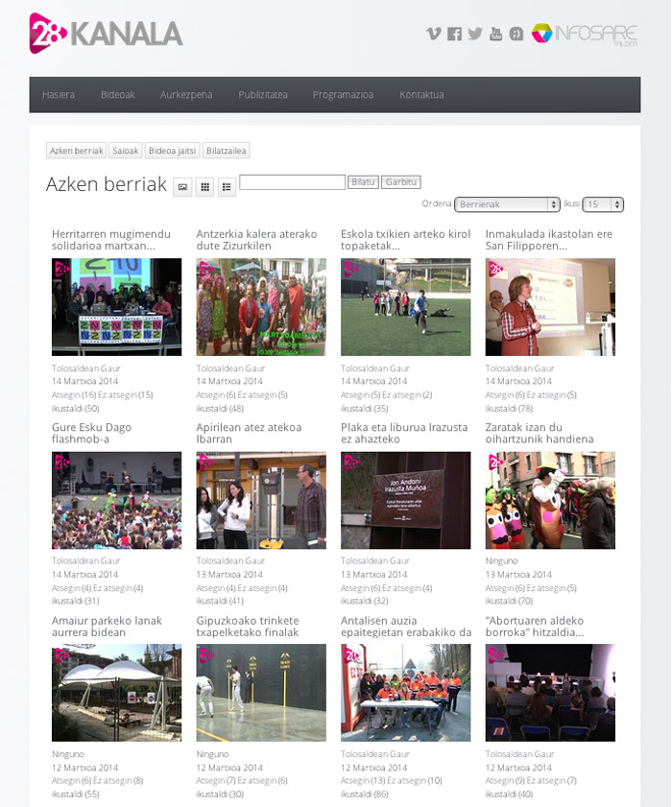Open the Twitter social icon
This screenshot has height=807, width=672.
pos(475,34)
